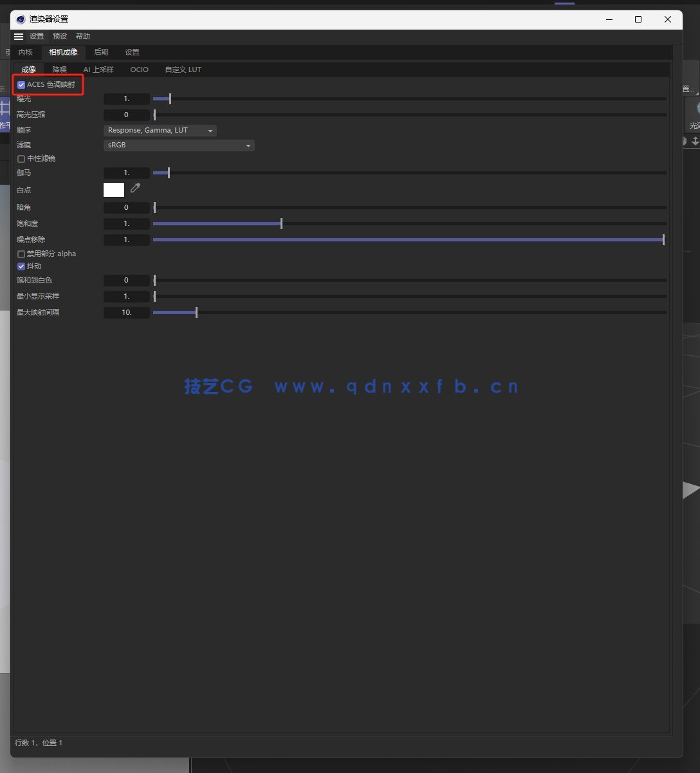Viewport: 700px width, 773px height.
Task: Switch to the 内核 tab
Action: pos(25,52)
